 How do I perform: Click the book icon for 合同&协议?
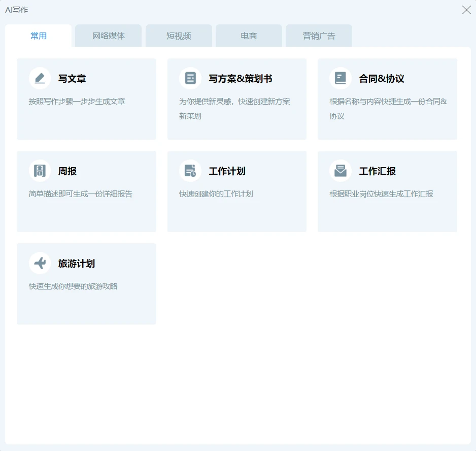(x=341, y=78)
